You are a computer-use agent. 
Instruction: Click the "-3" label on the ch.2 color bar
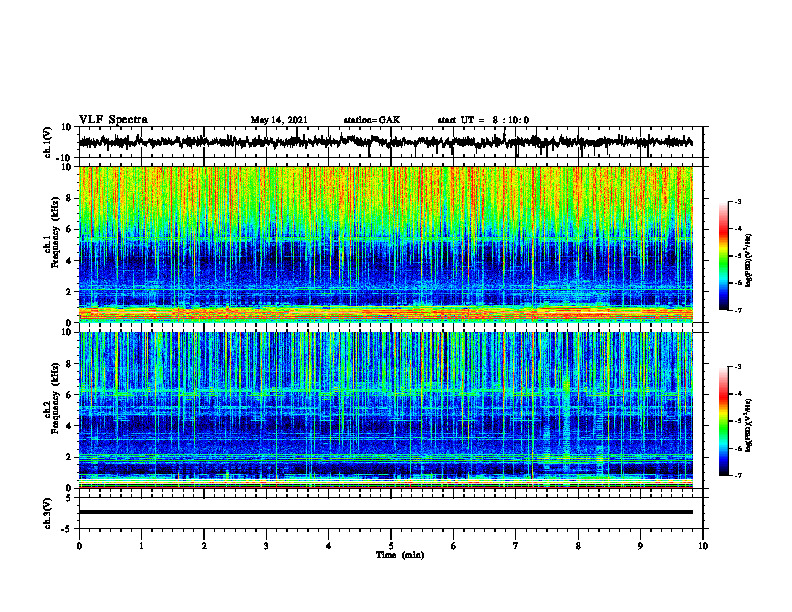[738, 367]
